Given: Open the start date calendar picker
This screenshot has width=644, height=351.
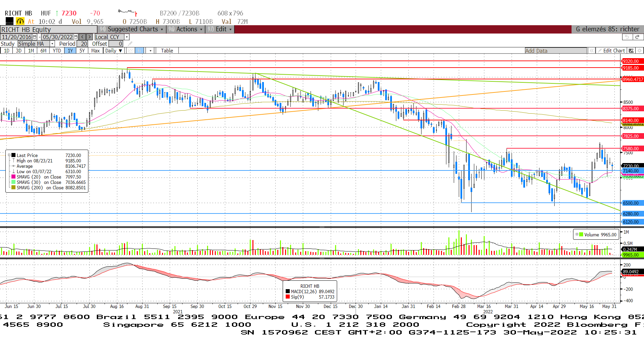Looking at the screenshot, I should (35, 37).
